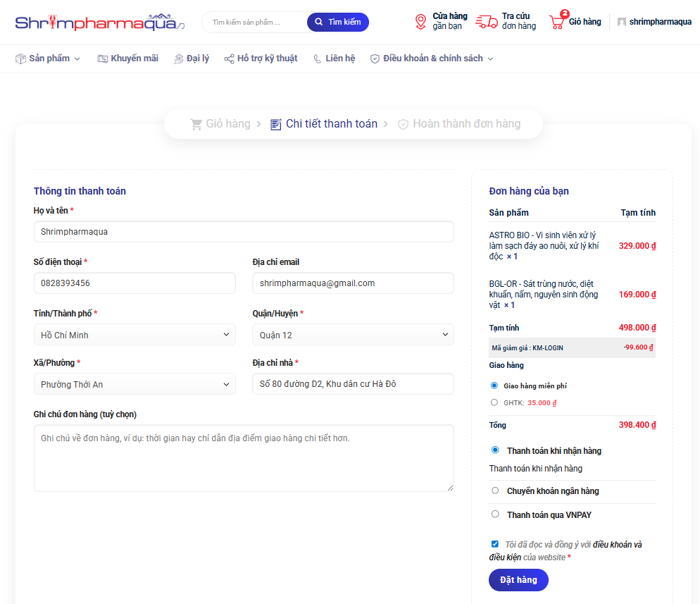Click the Khuyến mãi coupon icon

102,58
